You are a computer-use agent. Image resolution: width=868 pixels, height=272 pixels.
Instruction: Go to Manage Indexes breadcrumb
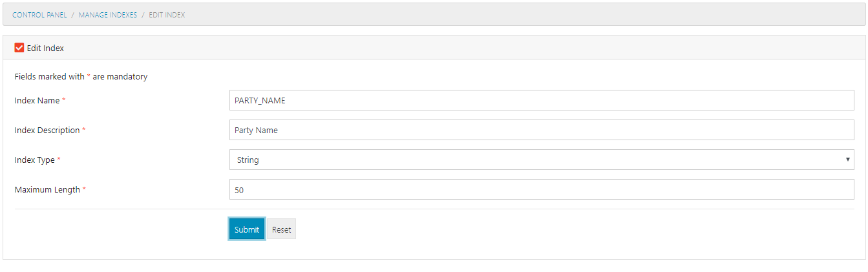pyautogui.click(x=108, y=15)
